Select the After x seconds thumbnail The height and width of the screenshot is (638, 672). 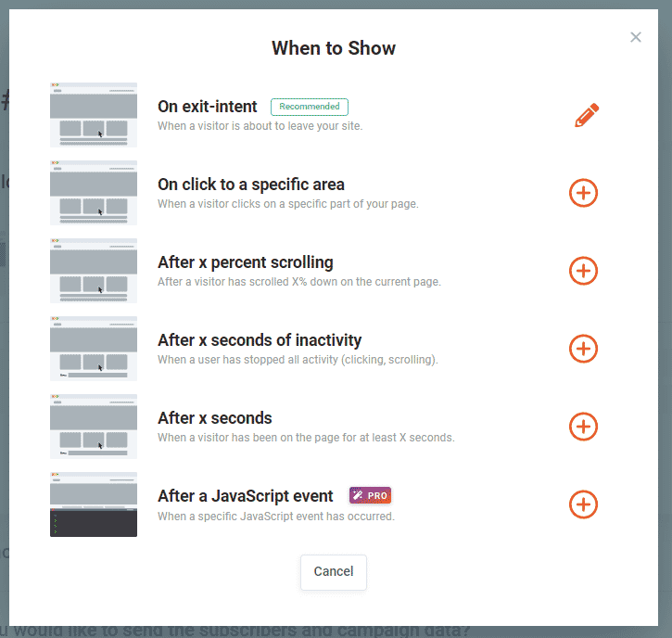pyautogui.click(x=94, y=427)
